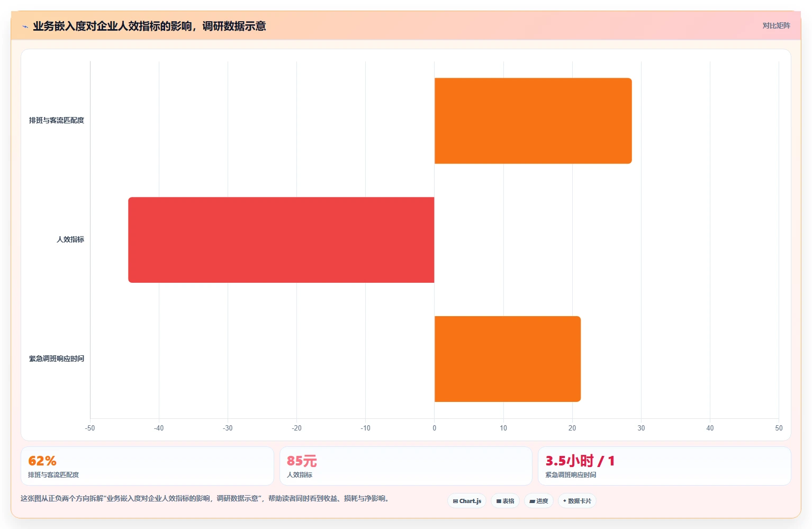Click the small icon before the chart title
This screenshot has width=812, height=529.
point(25,26)
